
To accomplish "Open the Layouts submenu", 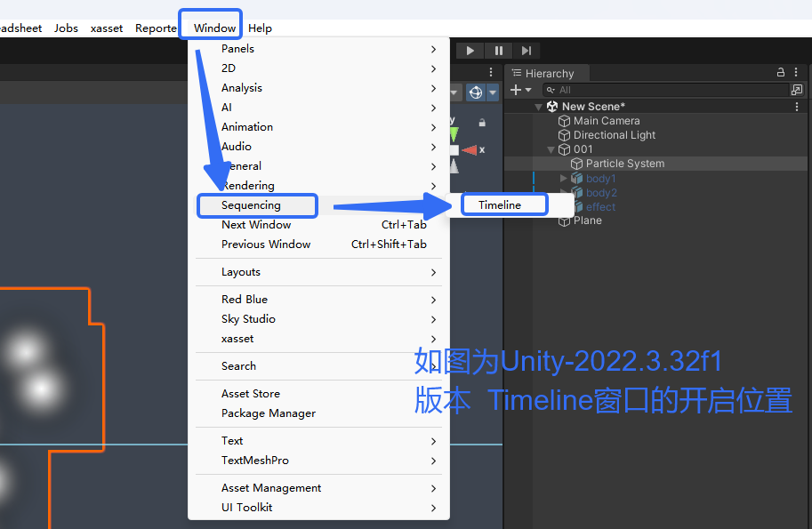I will 318,272.
